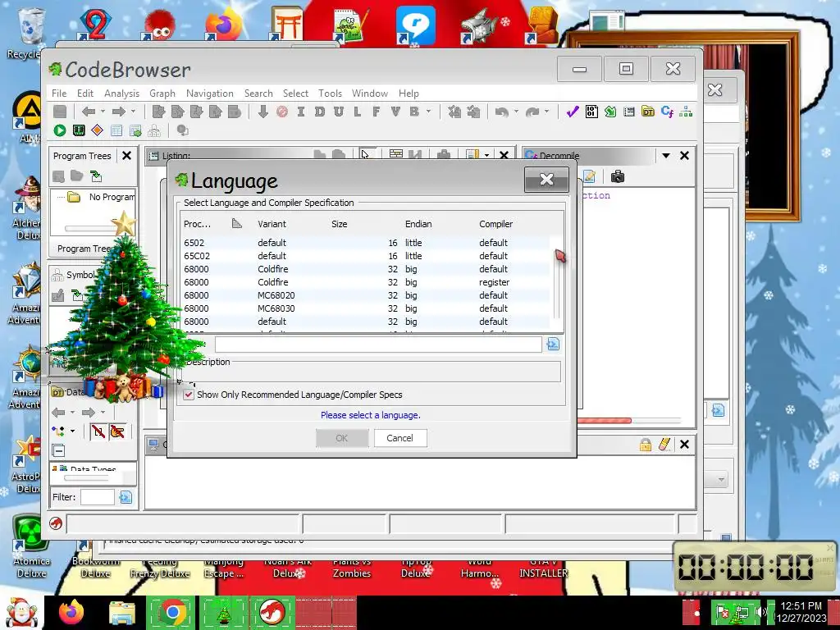Open the Decompile panel menu triangle
The height and width of the screenshot is (630, 840).
pyautogui.click(x=666, y=155)
